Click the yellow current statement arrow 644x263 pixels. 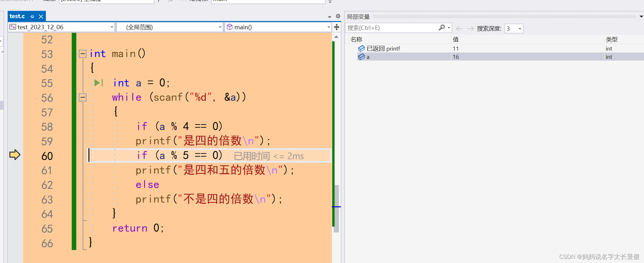click(x=15, y=155)
